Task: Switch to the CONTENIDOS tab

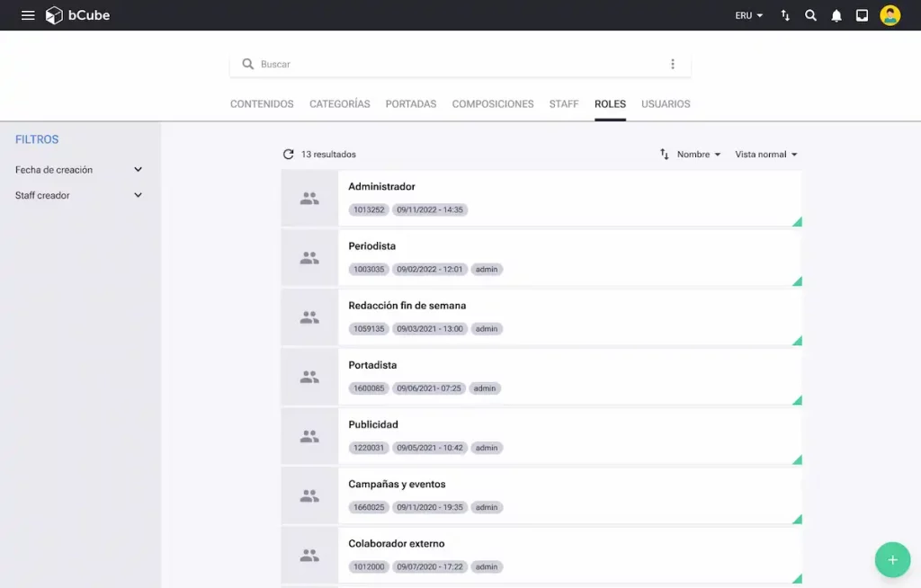Action: tap(262, 104)
